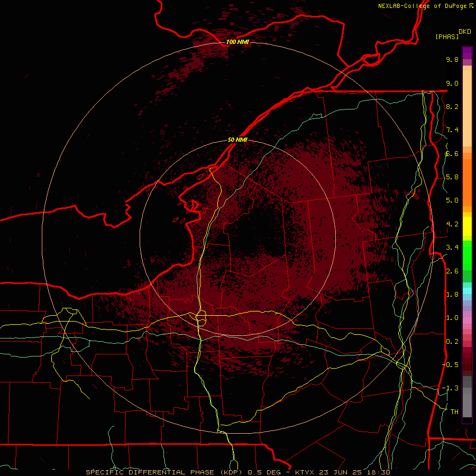Screen dimensions: 476x476
Task: Click the -1.3 value on color scale
Action: coord(450,388)
